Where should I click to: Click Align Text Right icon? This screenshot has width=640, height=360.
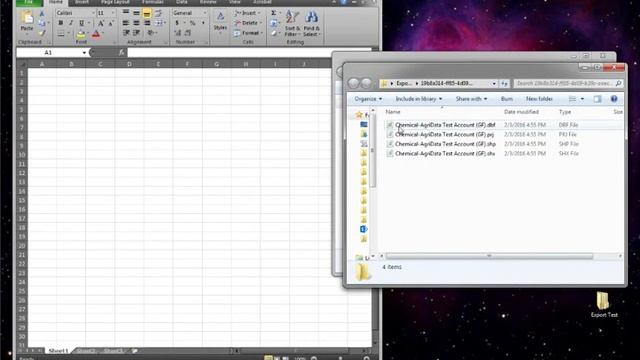[x=147, y=23]
